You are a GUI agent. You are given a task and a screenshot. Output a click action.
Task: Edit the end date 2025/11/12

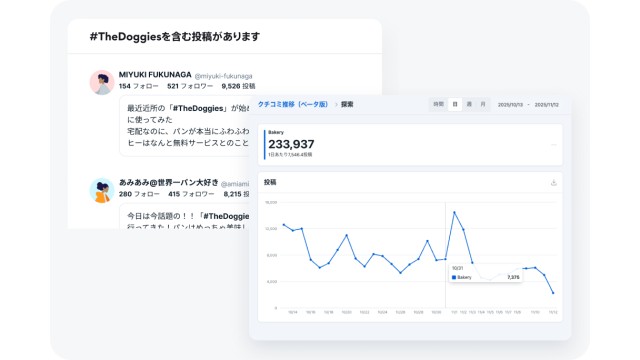pyautogui.click(x=547, y=105)
